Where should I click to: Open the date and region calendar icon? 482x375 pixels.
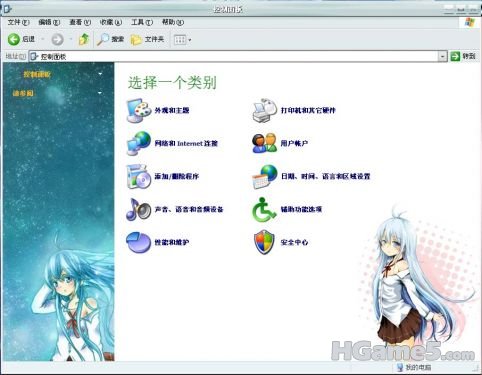(x=265, y=176)
